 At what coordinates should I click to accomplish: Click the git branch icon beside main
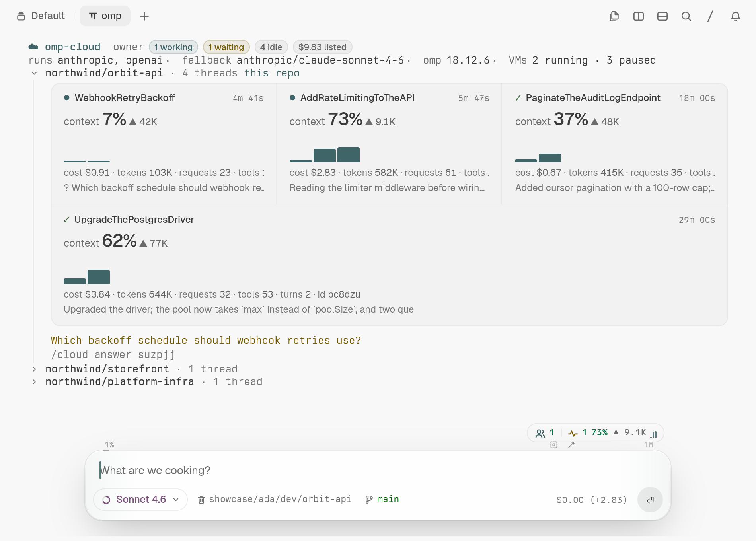pyautogui.click(x=369, y=500)
